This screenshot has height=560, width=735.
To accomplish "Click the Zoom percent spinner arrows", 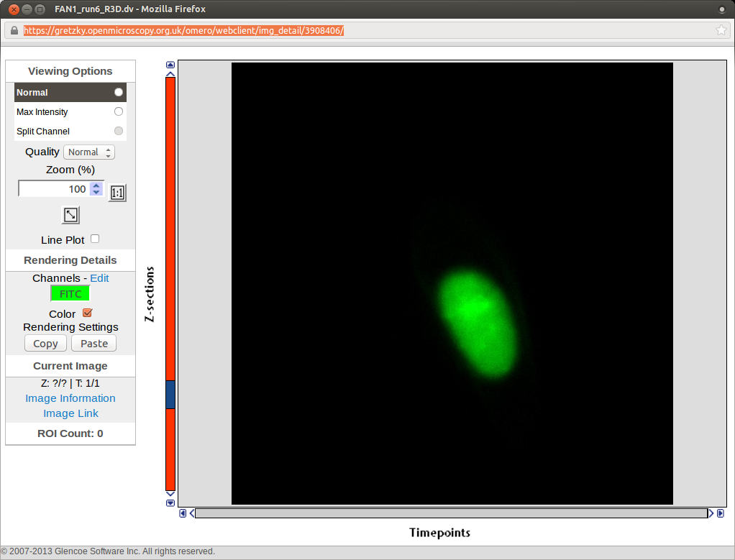I will click(96, 189).
